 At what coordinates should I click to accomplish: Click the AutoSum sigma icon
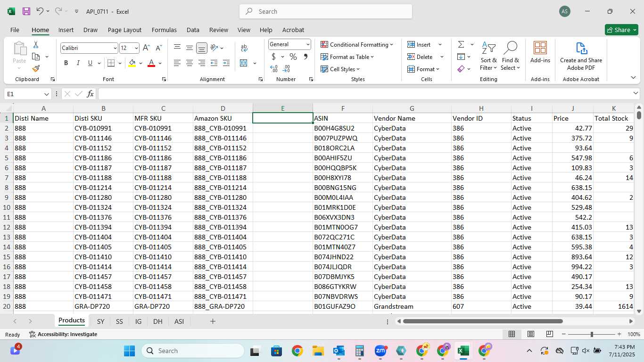[x=461, y=44]
